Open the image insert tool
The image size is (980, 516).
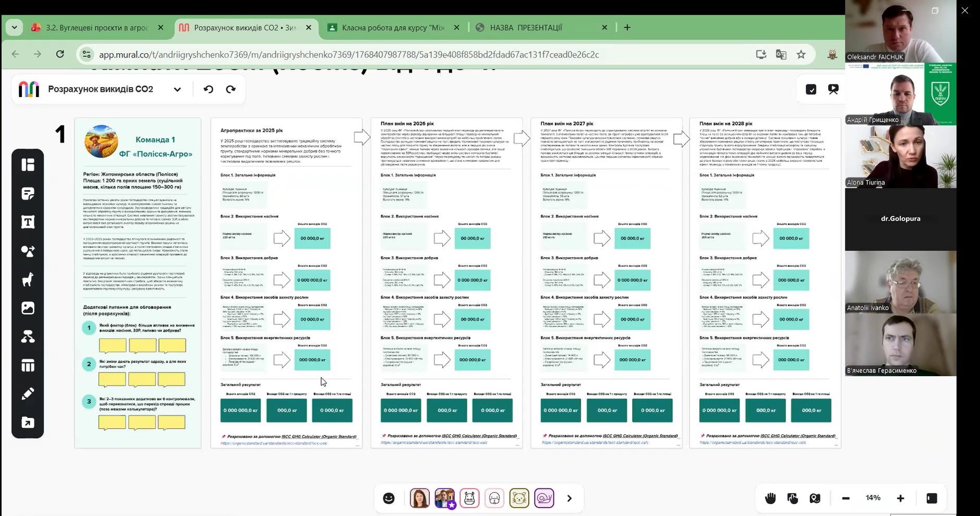(x=28, y=308)
